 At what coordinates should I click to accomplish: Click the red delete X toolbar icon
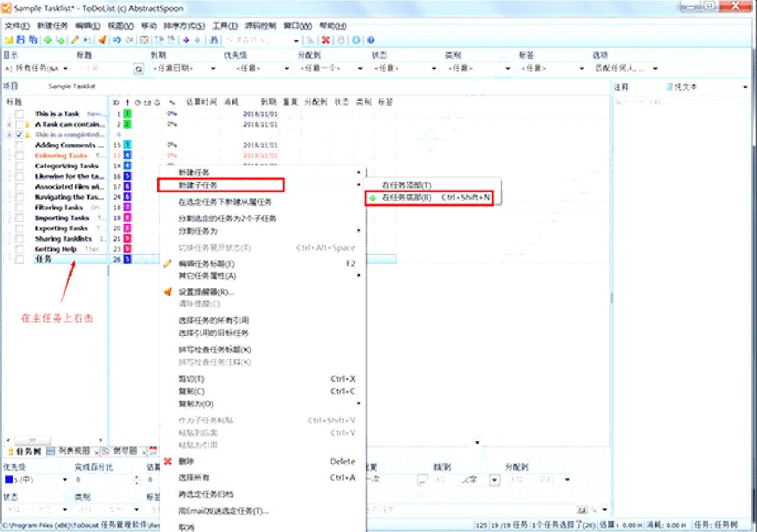coord(325,40)
